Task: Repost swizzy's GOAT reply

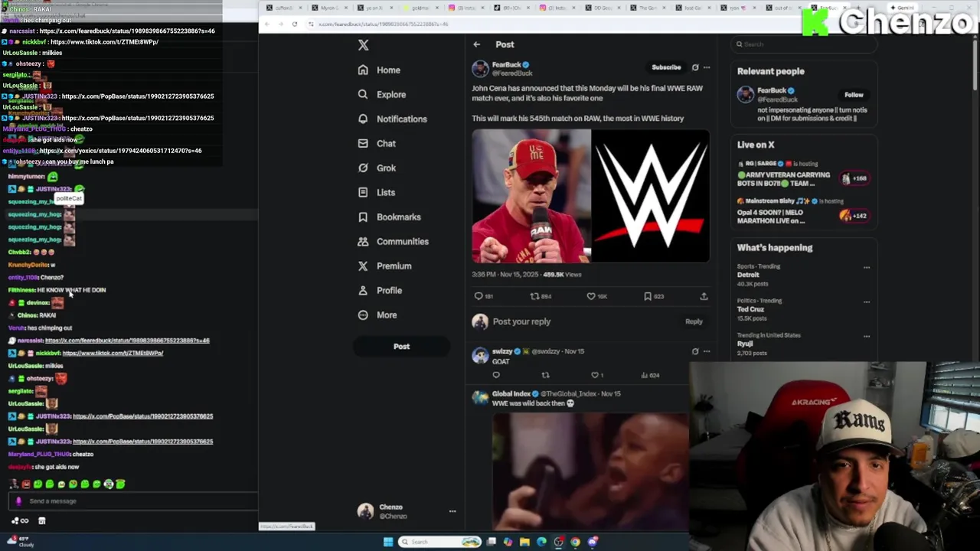Action: point(546,375)
